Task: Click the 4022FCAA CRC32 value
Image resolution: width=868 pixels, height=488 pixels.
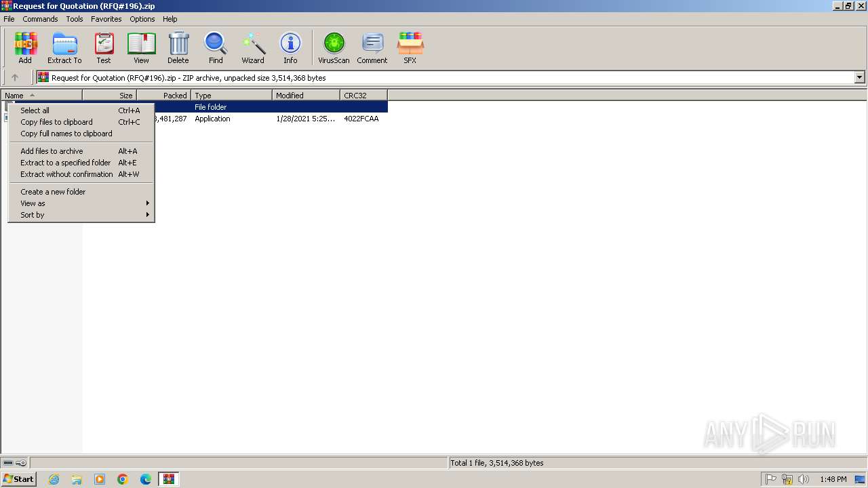Action: pyautogui.click(x=361, y=119)
